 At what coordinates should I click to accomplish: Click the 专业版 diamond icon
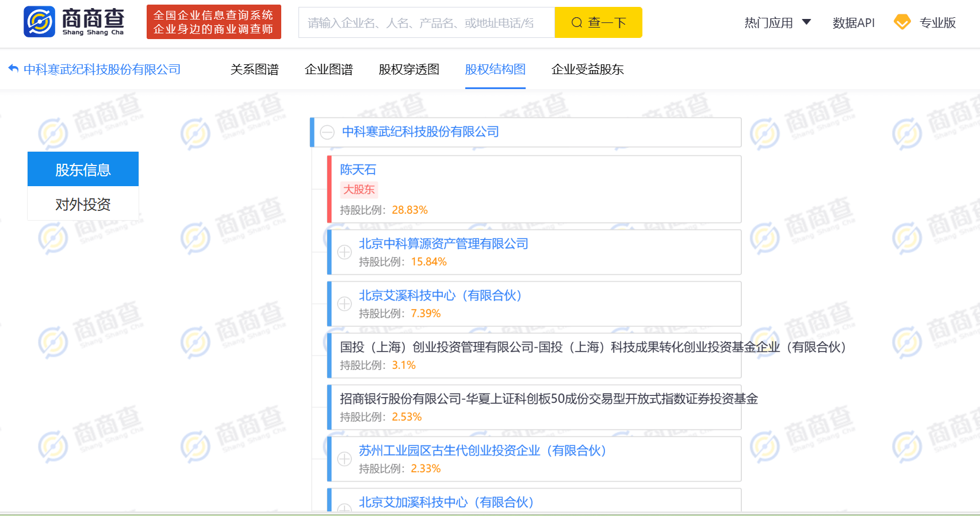point(902,22)
